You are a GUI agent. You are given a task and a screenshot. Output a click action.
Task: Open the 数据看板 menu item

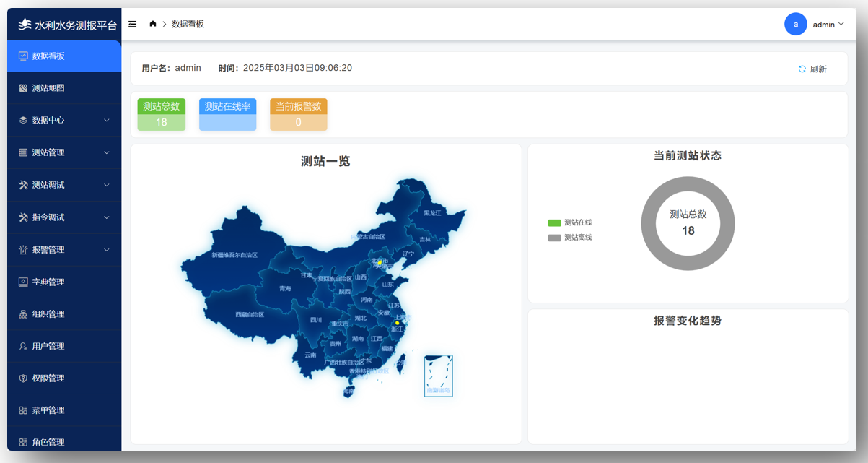64,56
